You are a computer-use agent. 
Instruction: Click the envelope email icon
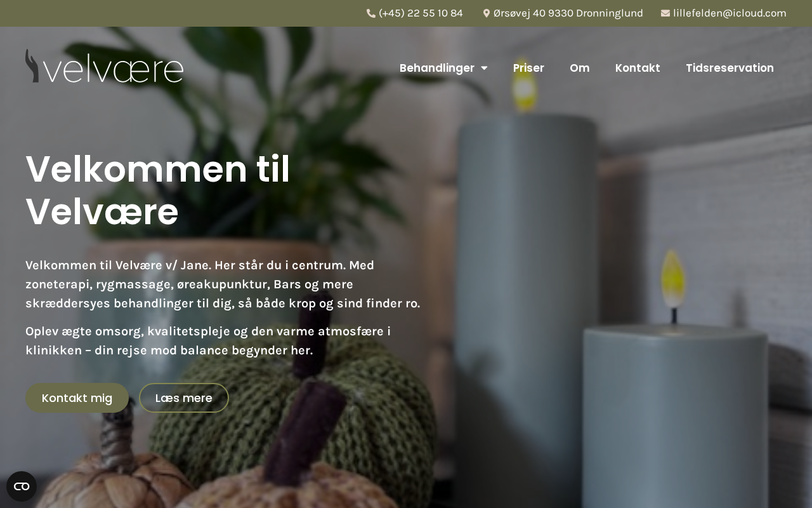tap(665, 13)
